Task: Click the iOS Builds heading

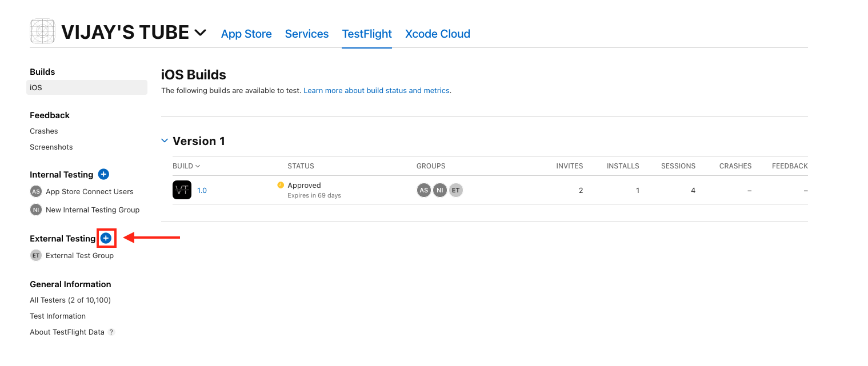Action: click(194, 75)
